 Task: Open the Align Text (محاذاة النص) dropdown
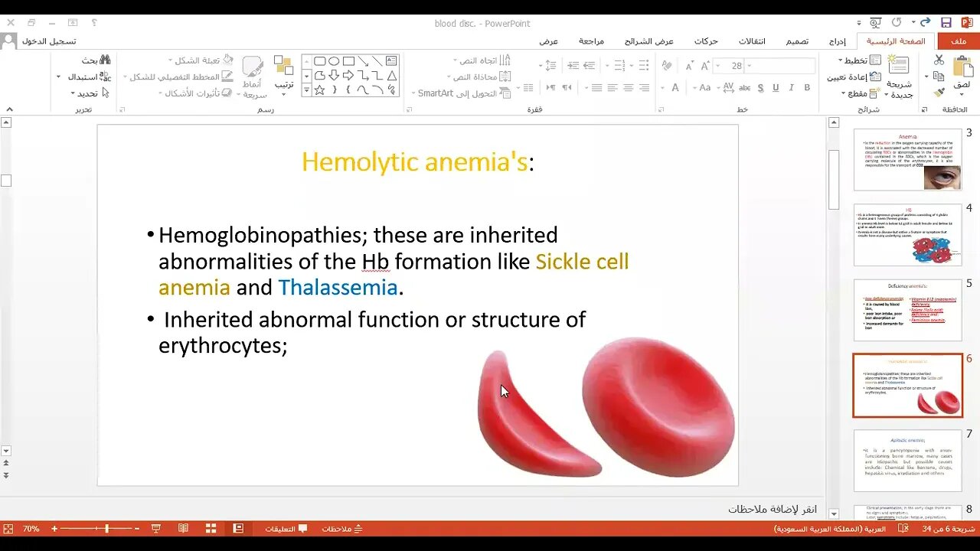[x=477, y=77]
